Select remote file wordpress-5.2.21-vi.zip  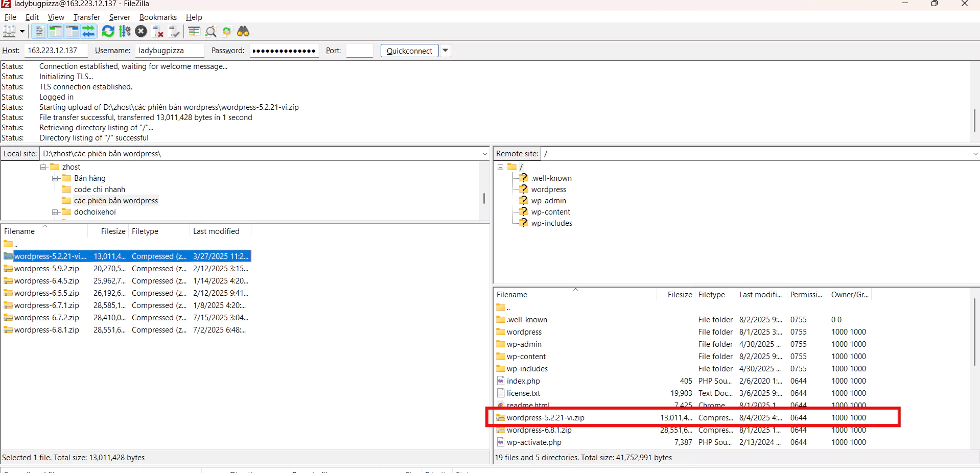pyautogui.click(x=683, y=418)
